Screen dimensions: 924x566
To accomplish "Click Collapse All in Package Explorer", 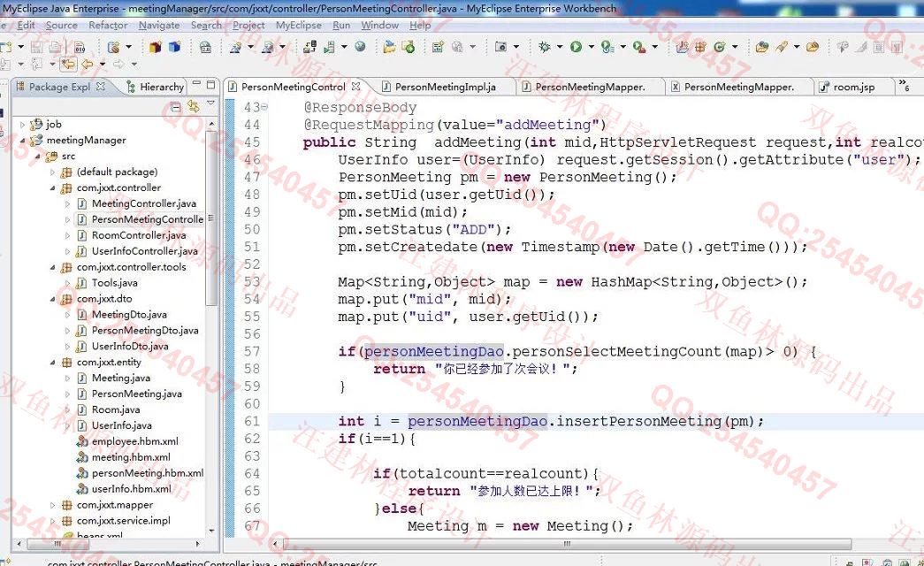I will 176,107.
